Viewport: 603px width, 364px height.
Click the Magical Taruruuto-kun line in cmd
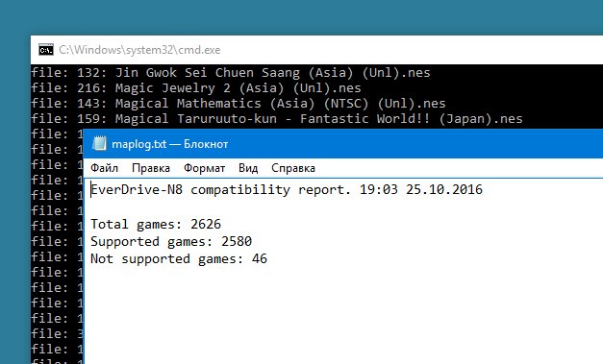coord(277,119)
